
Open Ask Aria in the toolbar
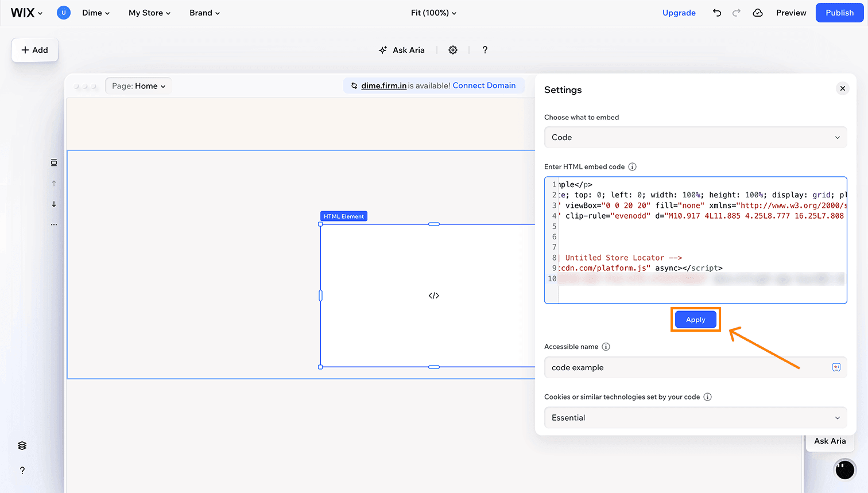click(402, 50)
